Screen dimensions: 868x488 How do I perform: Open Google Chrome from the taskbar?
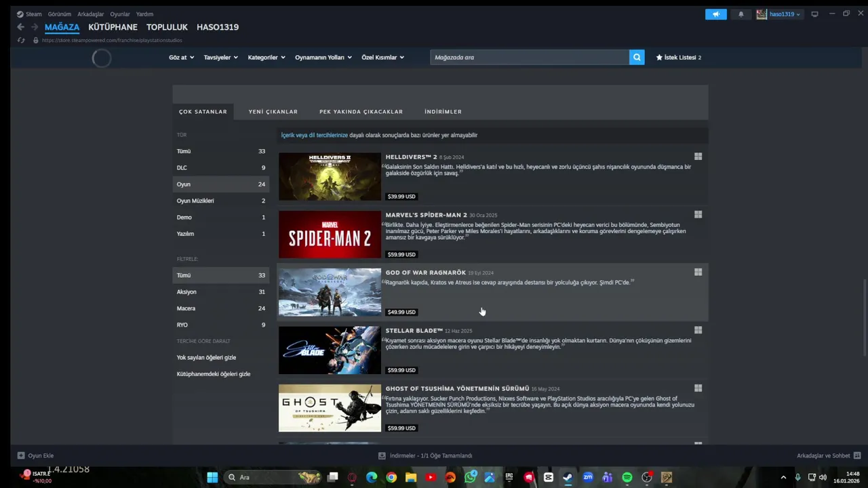point(391,477)
